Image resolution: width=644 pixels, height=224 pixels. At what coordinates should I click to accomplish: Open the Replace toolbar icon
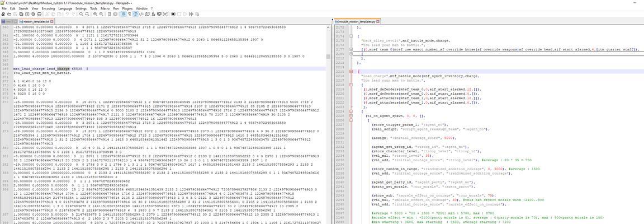87,13
